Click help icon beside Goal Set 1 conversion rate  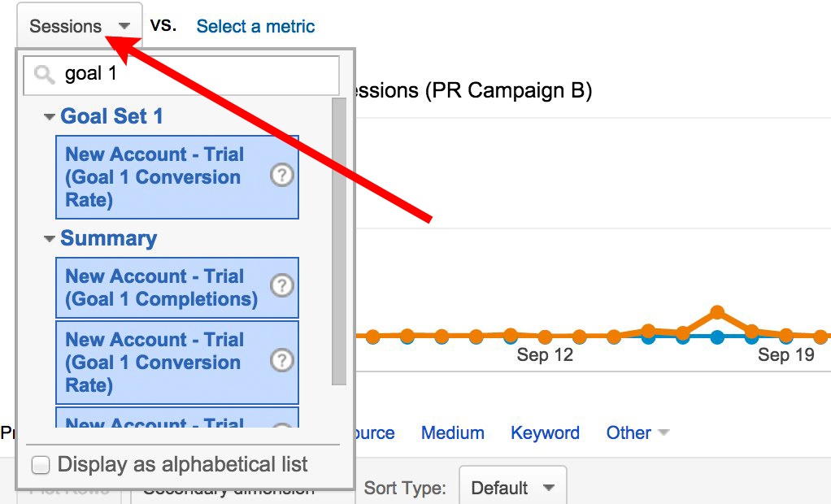coord(281,176)
